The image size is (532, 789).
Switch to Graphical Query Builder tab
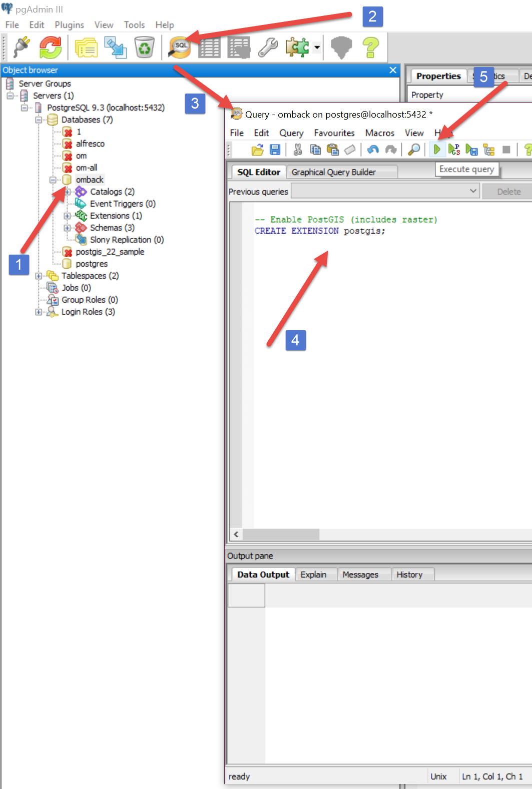click(333, 172)
